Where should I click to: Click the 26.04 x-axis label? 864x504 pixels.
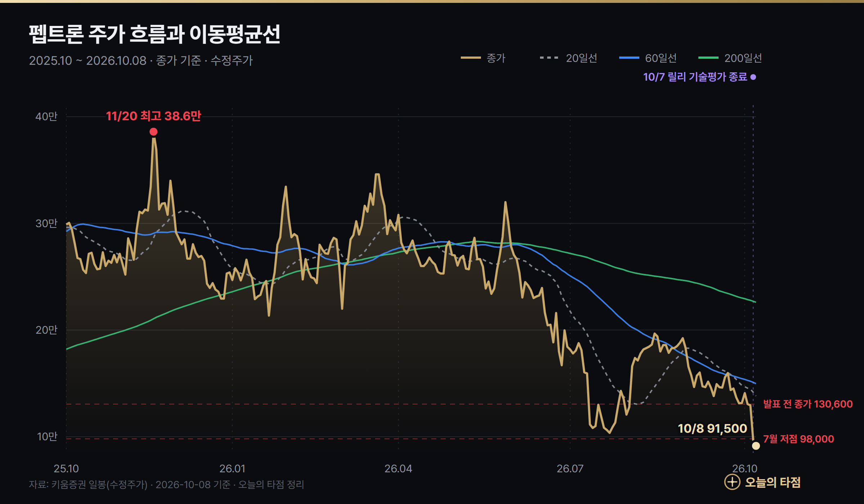point(398,469)
